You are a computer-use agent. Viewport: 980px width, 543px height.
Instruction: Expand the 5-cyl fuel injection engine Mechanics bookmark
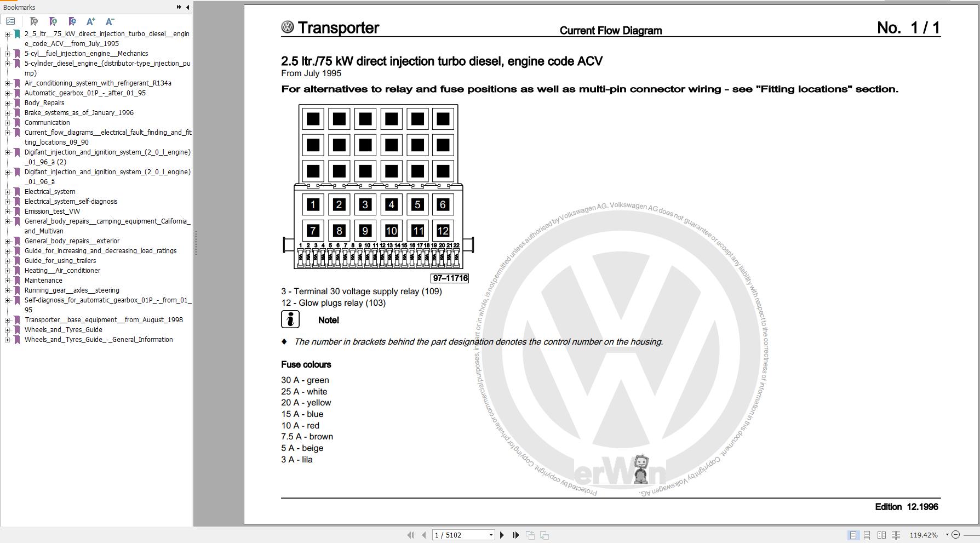7,54
